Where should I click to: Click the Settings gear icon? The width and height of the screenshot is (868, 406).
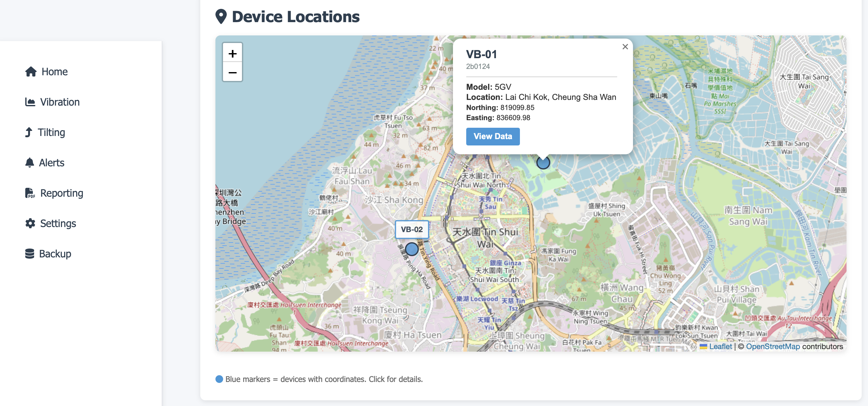tap(30, 223)
